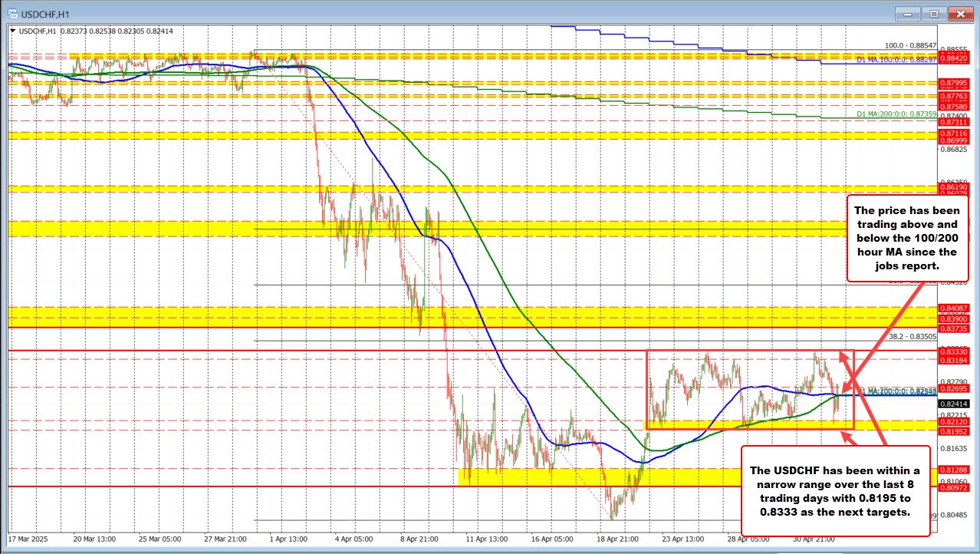The height and width of the screenshot is (554, 980).
Task: Click the black triangle beside USDCHF,H1 symbol label
Action: 13,30
